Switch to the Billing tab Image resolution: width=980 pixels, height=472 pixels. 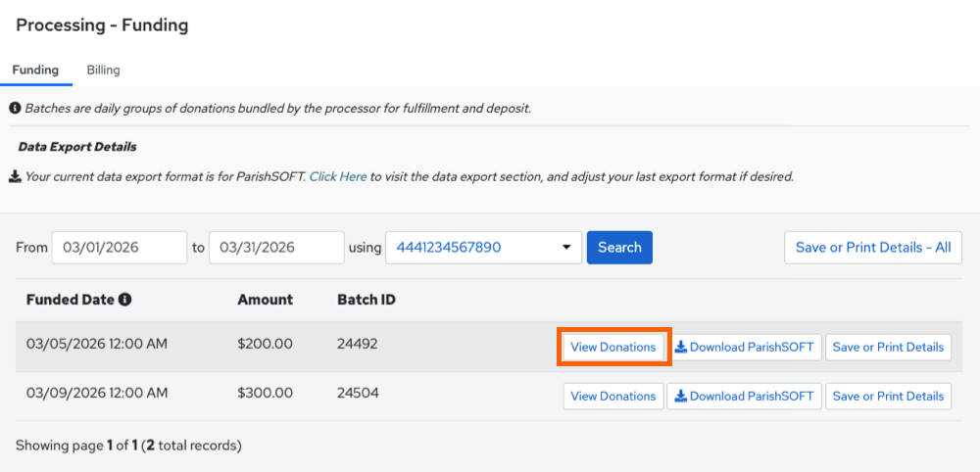click(103, 70)
